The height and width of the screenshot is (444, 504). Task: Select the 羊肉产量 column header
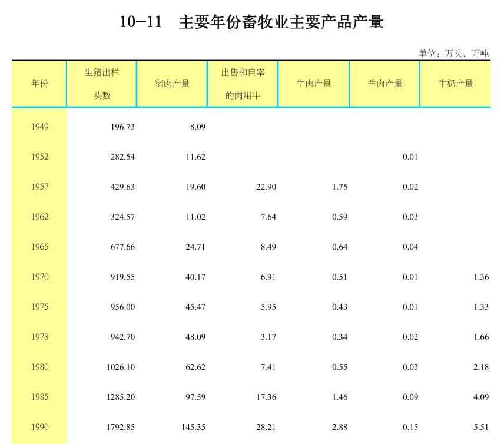click(384, 84)
